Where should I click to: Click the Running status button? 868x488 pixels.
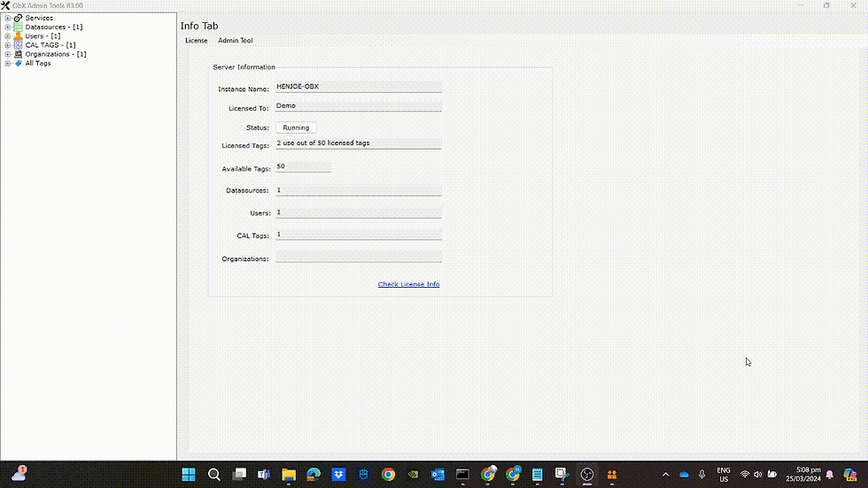[x=296, y=128]
